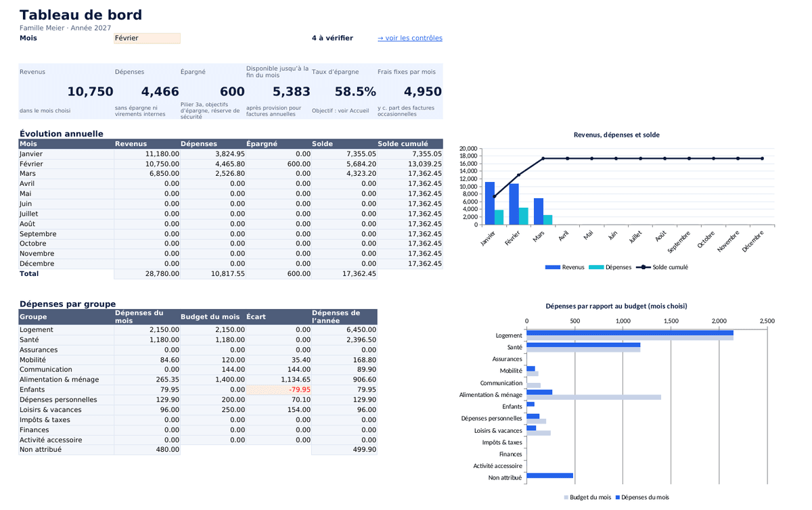Image resolution: width=812 pixels, height=510 pixels.
Task: Click the Janvier Revenus bar in the chart
Action: (490, 203)
